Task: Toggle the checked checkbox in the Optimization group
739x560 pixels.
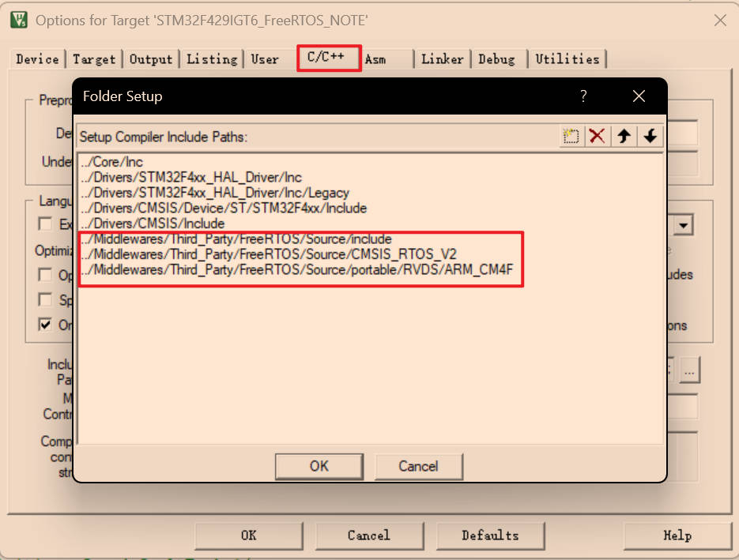Action: tap(46, 325)
